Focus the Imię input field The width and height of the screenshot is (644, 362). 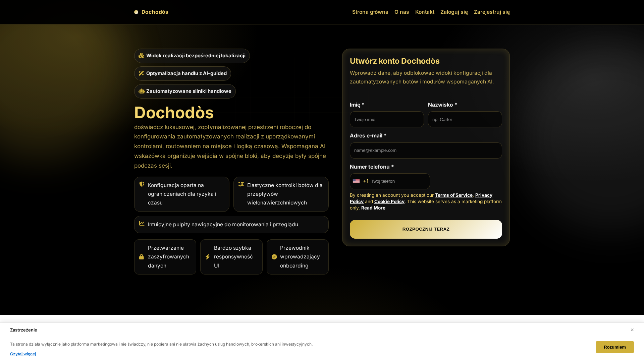tap(387, 119)
